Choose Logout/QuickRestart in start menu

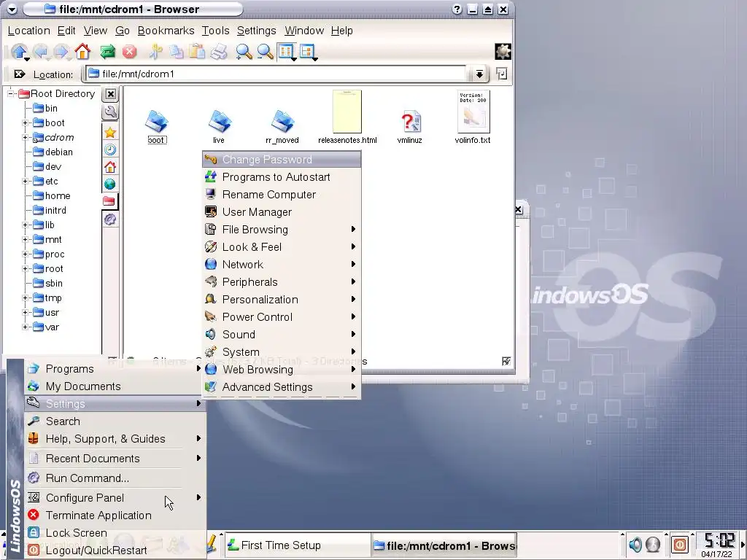(115, 551)
